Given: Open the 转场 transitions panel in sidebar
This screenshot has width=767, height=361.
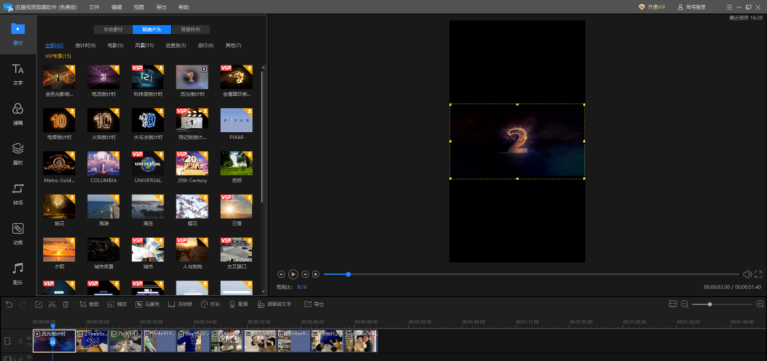Looking at the screenshot, I should pyautogui.click(x=18, y=194).
